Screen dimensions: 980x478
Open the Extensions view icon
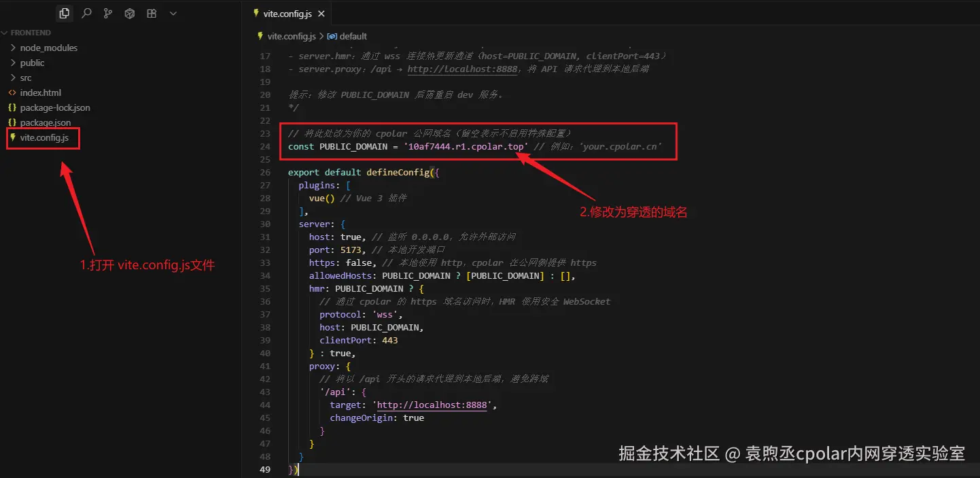pyautogui.click(x=152, y=13)
